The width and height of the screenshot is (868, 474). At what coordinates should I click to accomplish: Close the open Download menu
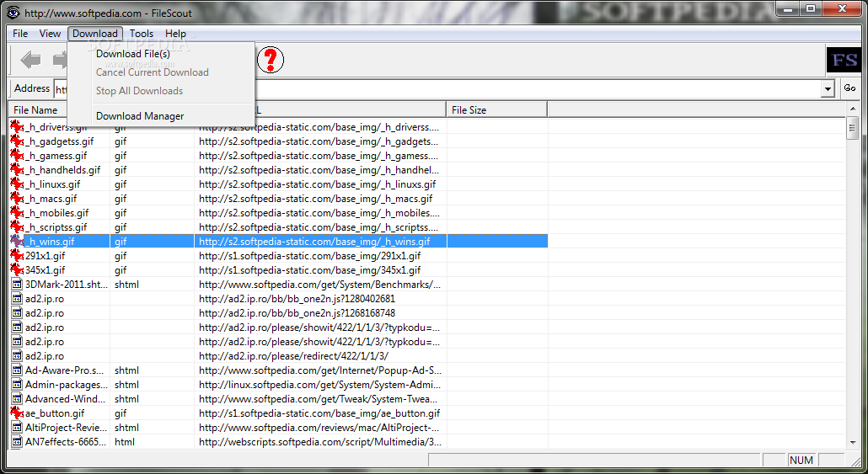94,34
